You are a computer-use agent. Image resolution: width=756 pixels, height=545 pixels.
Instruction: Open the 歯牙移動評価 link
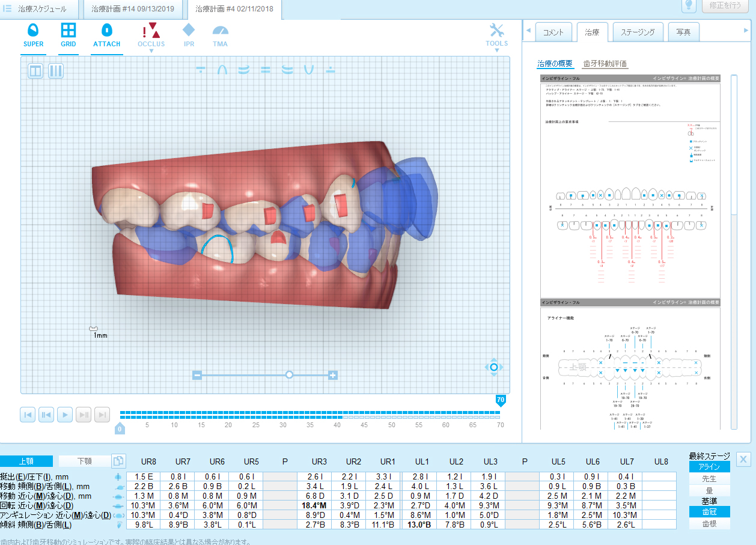(x=605, y=64)
